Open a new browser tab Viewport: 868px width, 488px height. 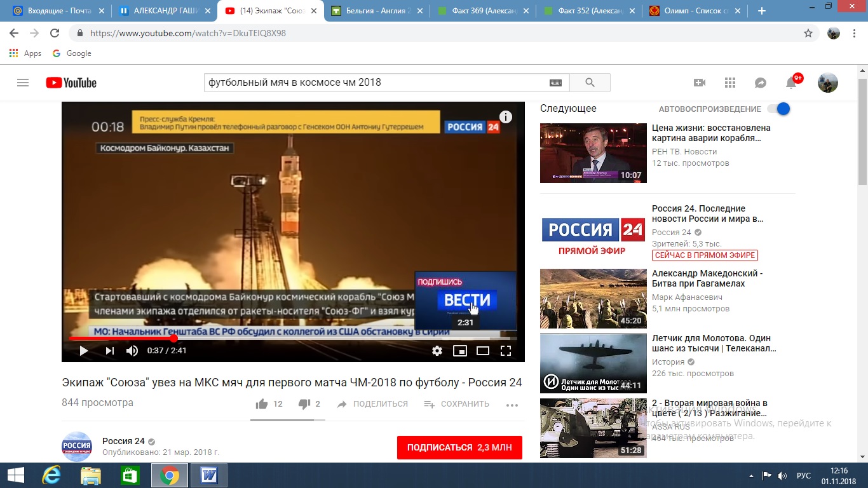click(762, 11)
